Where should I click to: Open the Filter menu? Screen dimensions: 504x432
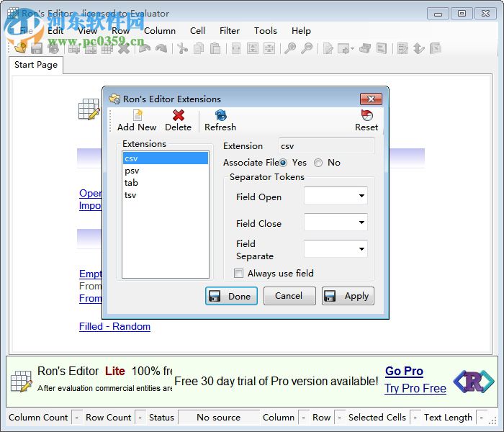[x=230, y=30]
